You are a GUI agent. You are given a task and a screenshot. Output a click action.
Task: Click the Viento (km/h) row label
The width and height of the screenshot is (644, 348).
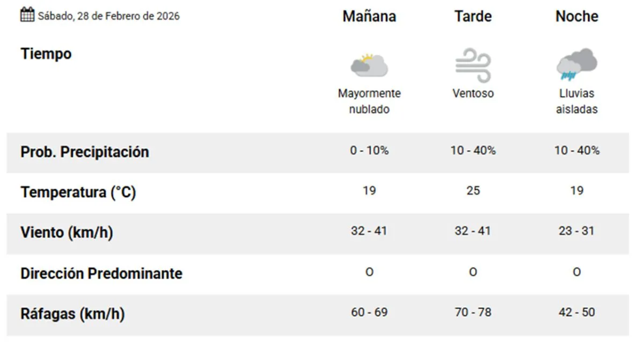click(x=67, y=233)
